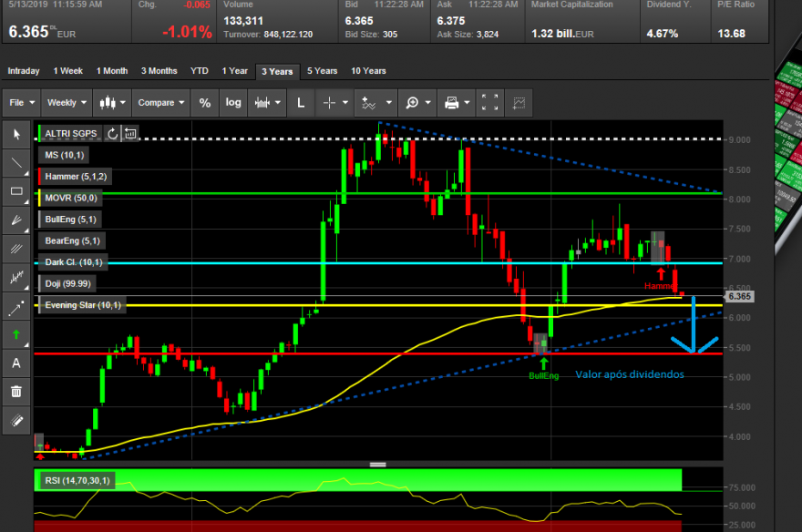Toggle percent scale mode
Screen dimensions: 802x532
pyautogui.click(x=204, y=103)
